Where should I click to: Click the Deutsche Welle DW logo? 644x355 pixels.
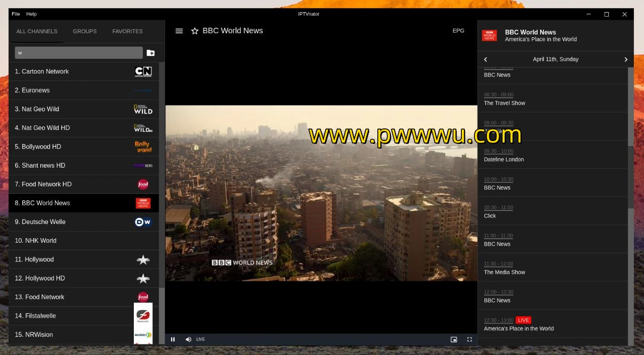point(143,222)
